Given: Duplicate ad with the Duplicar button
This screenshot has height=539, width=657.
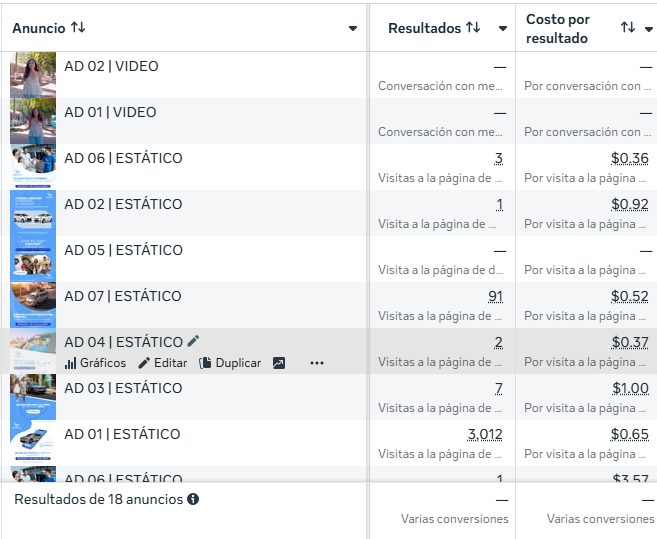Looking at the screenshot, I should 230,363.
